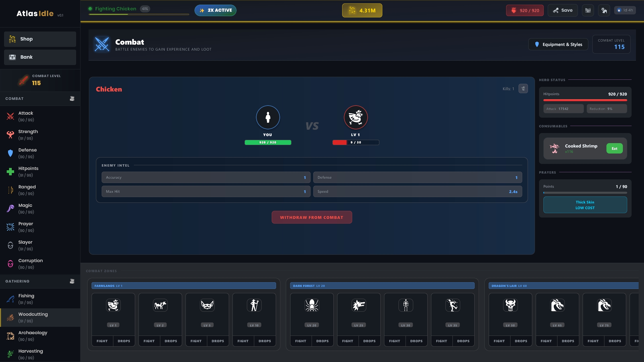Eat a Cooked Shrimp
644x362 pixels.
coord(614,148)
